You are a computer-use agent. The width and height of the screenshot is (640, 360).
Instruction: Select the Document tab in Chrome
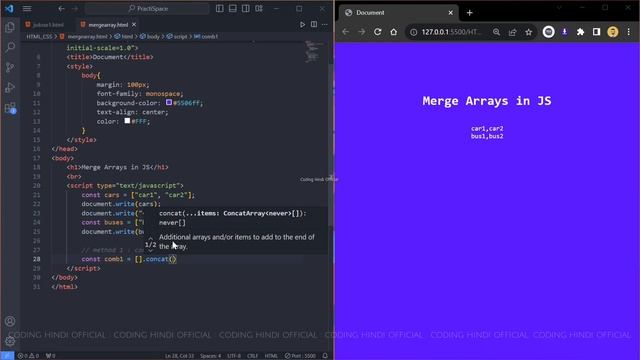pos(398,13)
